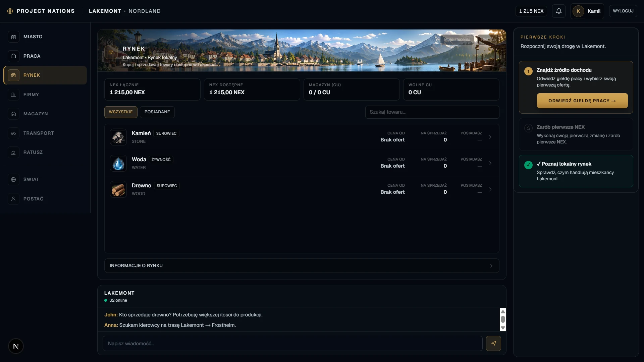Toggle the Wszystkie filter

coord(121,112)
